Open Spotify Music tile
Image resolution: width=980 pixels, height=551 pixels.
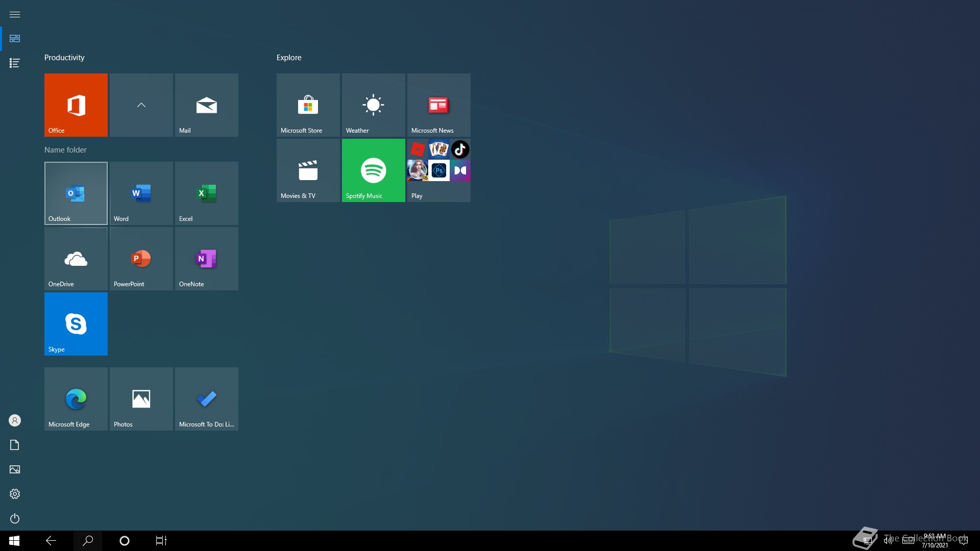click(x=374, y=170)
